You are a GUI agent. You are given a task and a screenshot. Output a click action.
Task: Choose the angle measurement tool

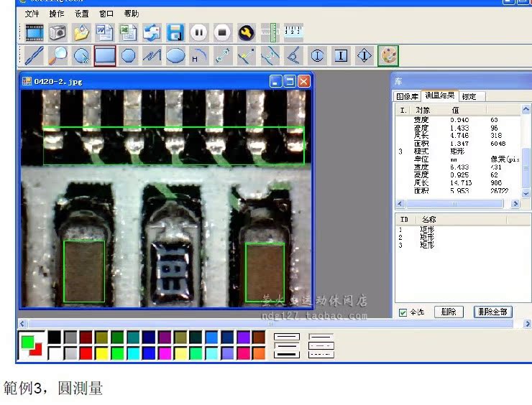[x=293, y=55]
